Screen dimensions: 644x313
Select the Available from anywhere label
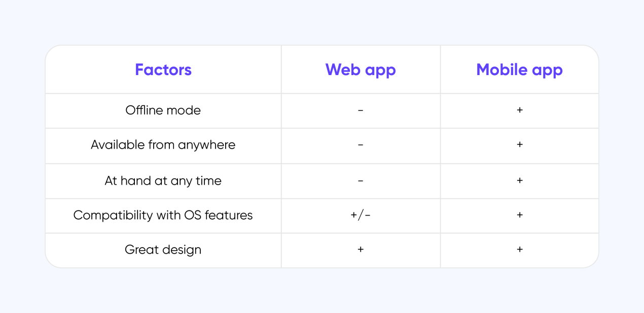tap(163, 145)
